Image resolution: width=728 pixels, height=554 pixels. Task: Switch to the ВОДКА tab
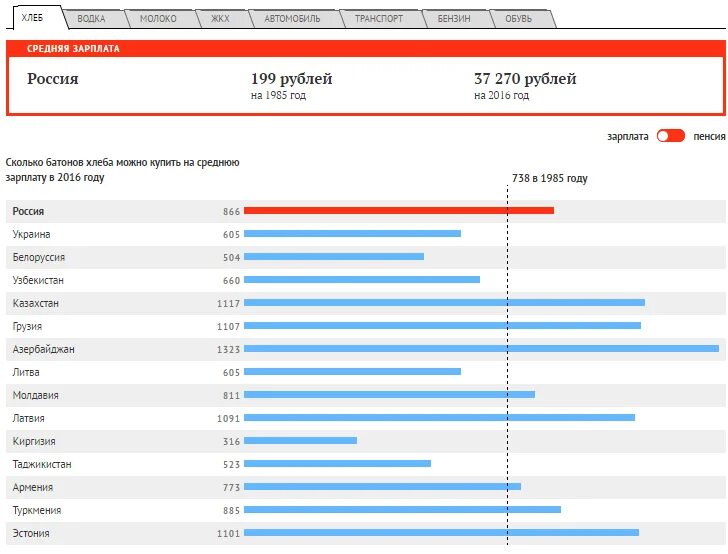coord(91,19)
